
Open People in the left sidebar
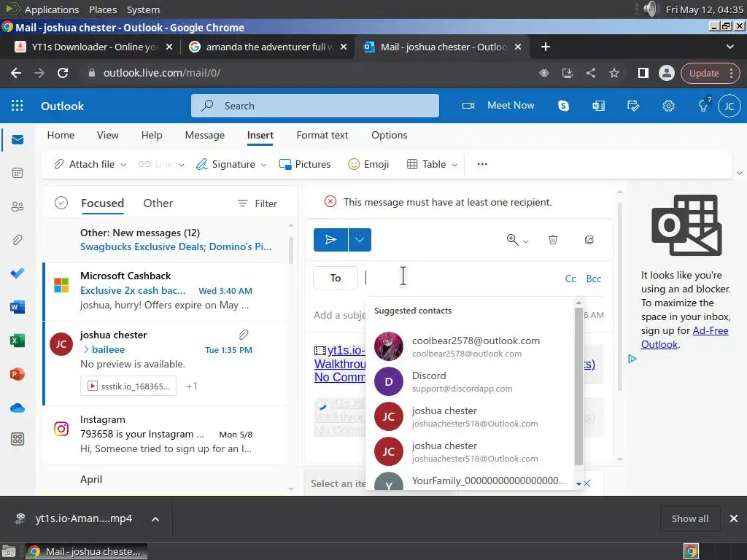pos(18,206)
